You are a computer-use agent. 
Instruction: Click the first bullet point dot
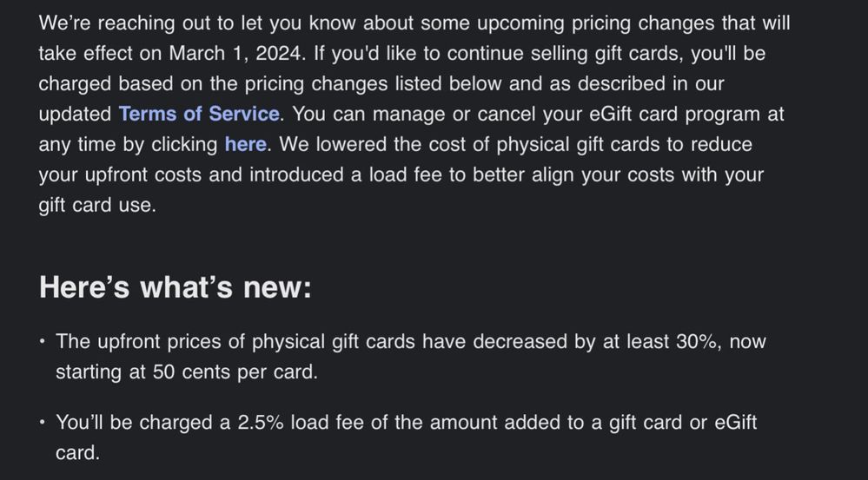coord(42,341)
